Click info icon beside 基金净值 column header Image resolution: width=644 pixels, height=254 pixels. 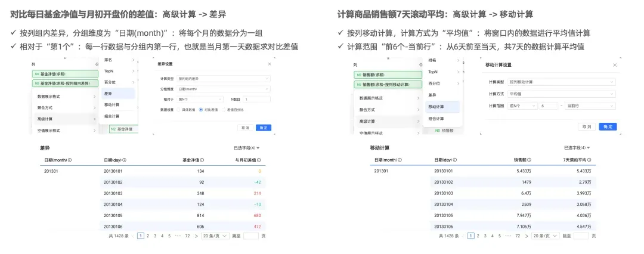click(x=202, y=160)
